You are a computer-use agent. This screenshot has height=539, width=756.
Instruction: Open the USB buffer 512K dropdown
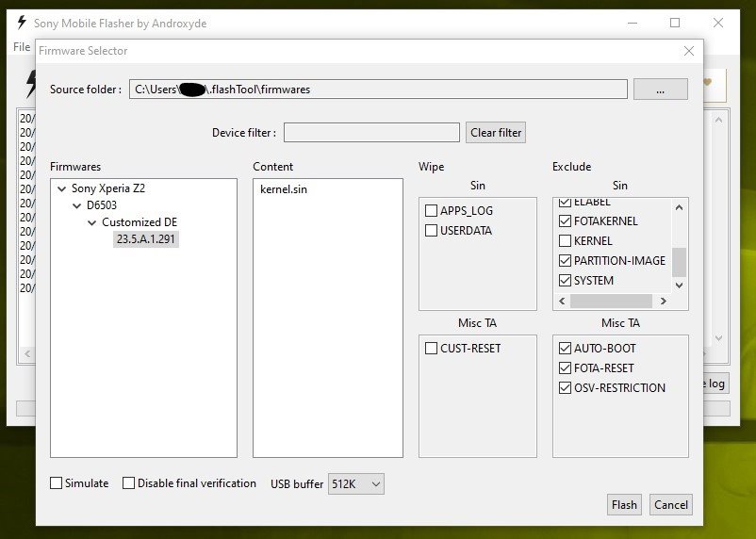click(x=356, y=483)
